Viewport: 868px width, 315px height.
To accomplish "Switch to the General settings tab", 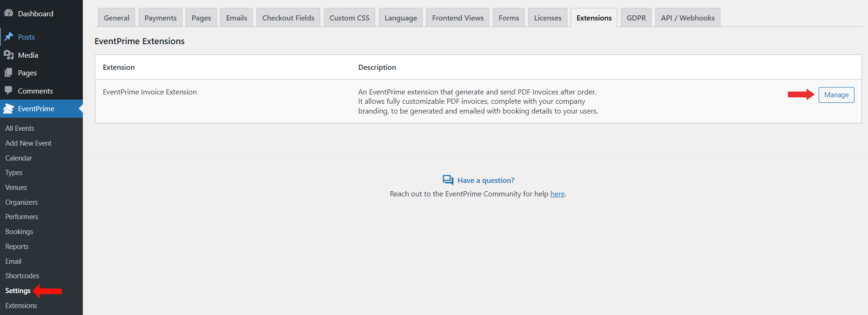I will coord(116,18).
